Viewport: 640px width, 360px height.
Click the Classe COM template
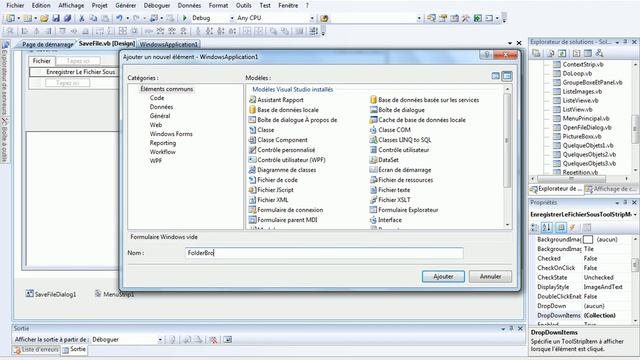(x=390, y=130)
